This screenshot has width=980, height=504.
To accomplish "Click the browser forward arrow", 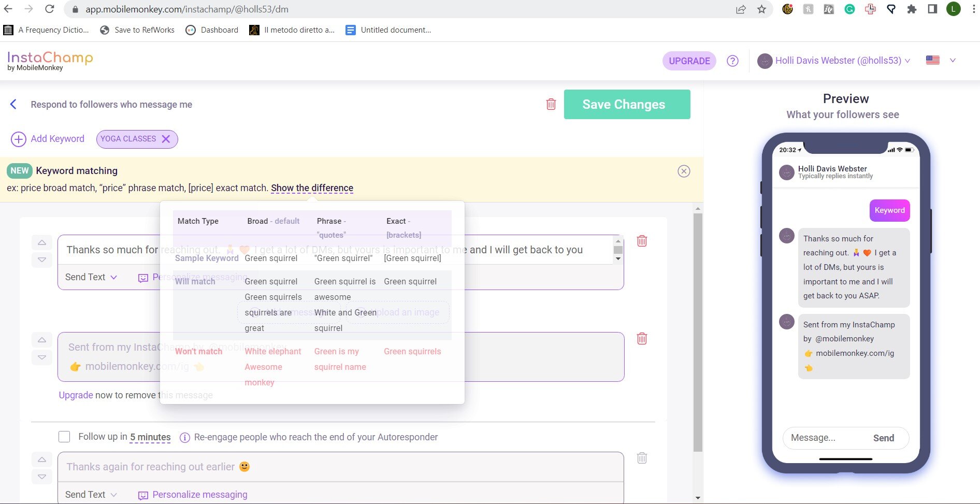I will click(x=28, y=9).
